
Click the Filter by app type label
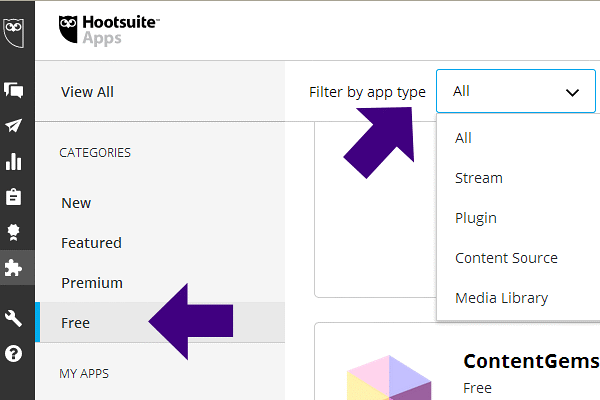point(367,92)
